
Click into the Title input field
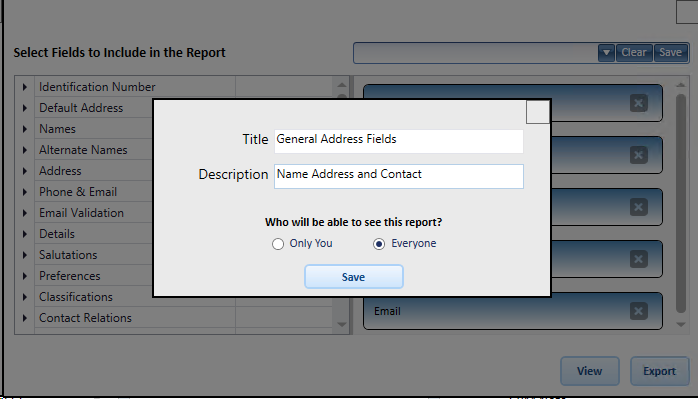(398, 141)
